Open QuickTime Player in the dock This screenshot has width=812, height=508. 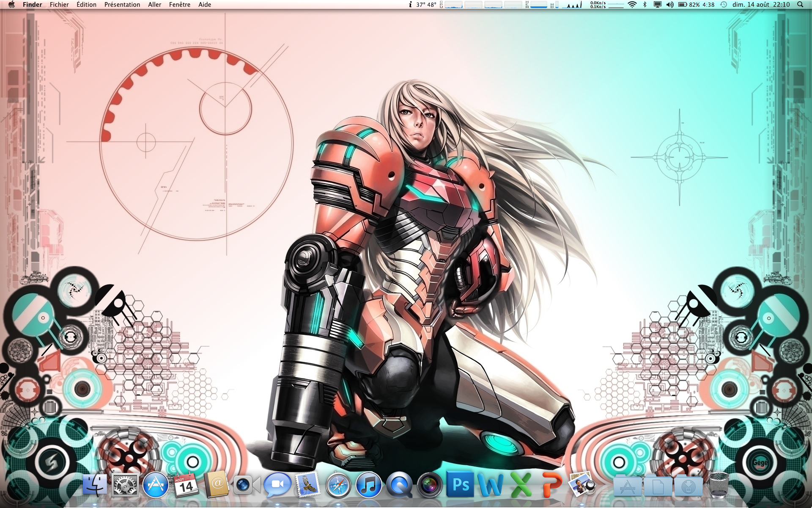pos(399,485)
